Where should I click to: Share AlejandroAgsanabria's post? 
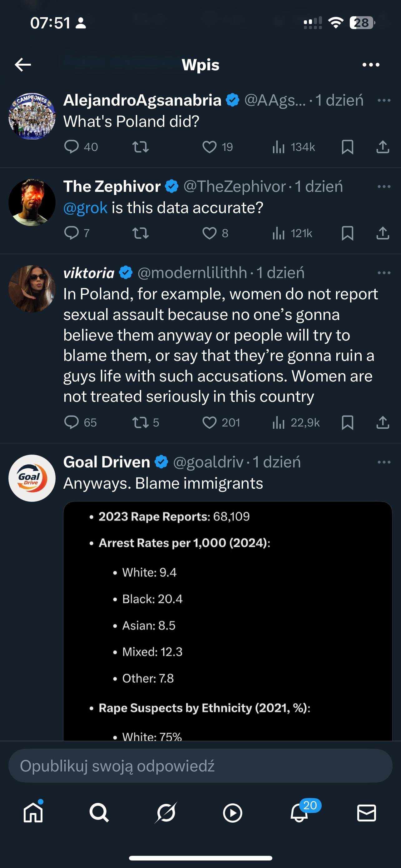[x=383, y=147]
